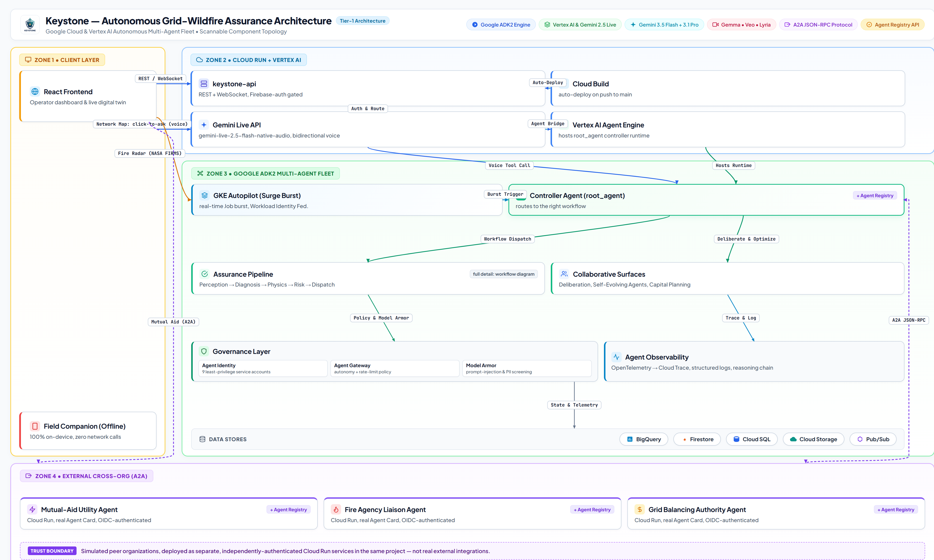Click the Agent Observability pulse icon
Image resolution: width=934 pixels, height=560 pixels.
[x=617, y=357]
